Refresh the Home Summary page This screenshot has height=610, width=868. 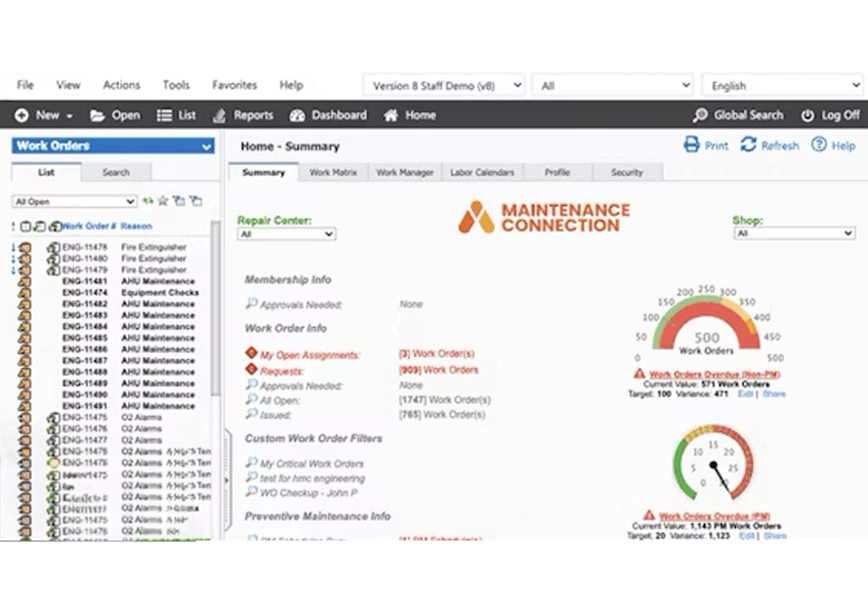click(768, 146)
